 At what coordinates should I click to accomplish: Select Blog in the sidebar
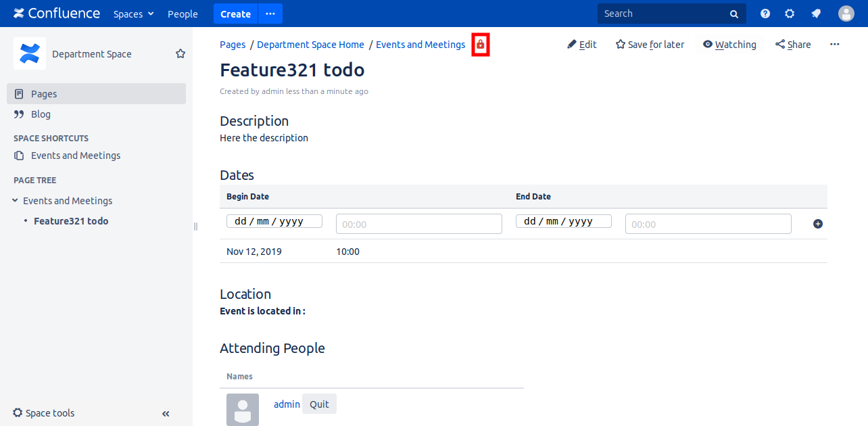pos(41,114)
